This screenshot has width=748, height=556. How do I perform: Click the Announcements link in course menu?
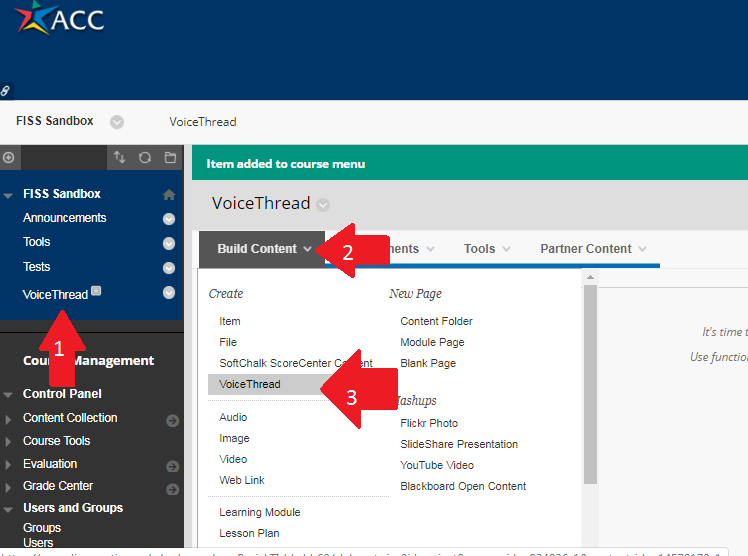(x=64, y=218)
